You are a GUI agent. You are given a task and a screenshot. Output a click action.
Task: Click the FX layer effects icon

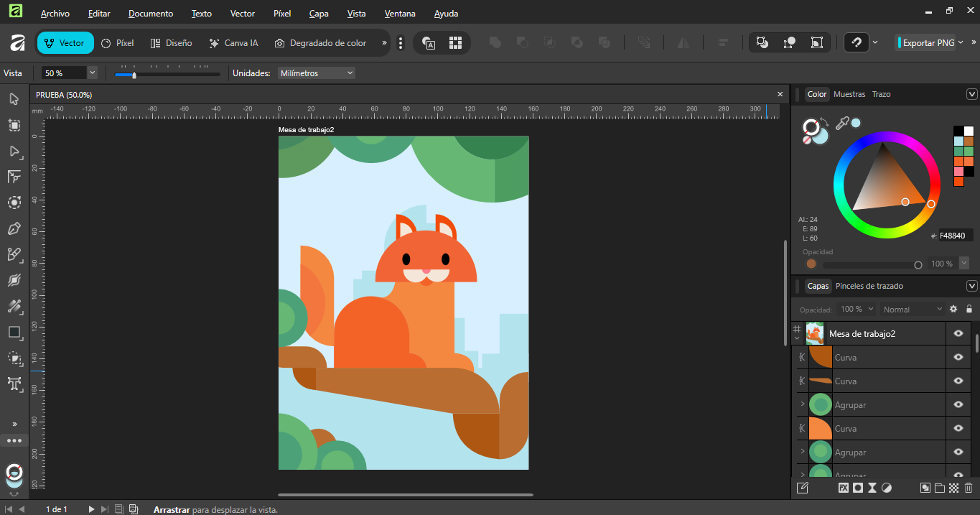844,488
